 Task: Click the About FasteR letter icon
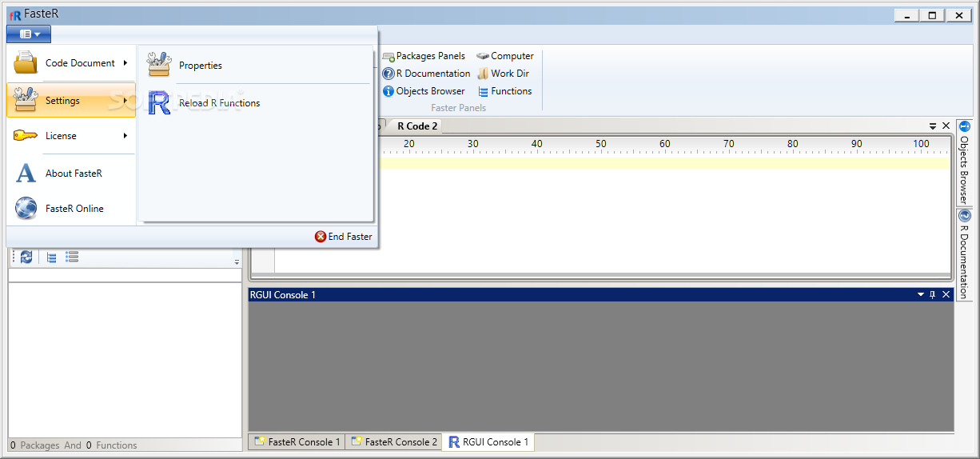26,173
